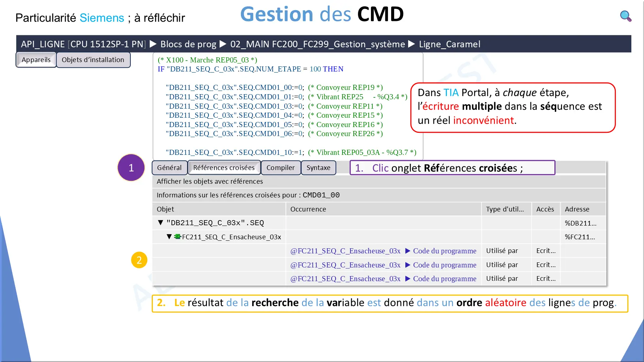Click the CMD01_06:=0 Convoyeur REP26 line
Image resolution: width=644 pixels, height=362 pixels.
point(274,134)
